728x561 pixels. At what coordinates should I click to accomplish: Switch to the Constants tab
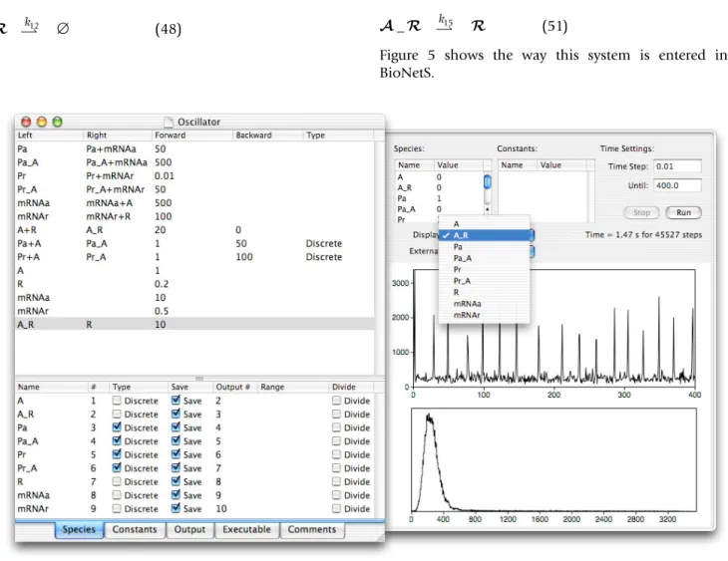point(135,529)
